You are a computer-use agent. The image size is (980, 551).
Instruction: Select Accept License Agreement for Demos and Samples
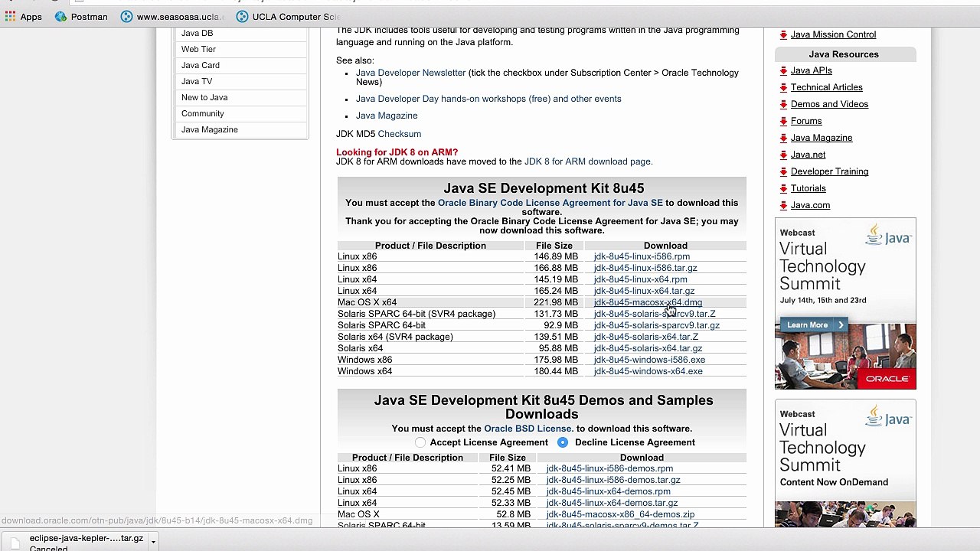coord(420,442)
